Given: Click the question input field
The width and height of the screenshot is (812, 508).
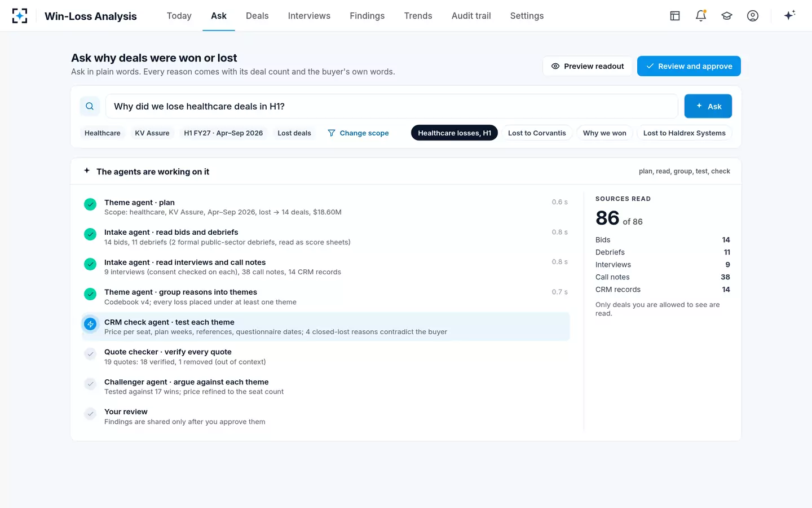Looking at the screenshot, I should tap(391, 106).
